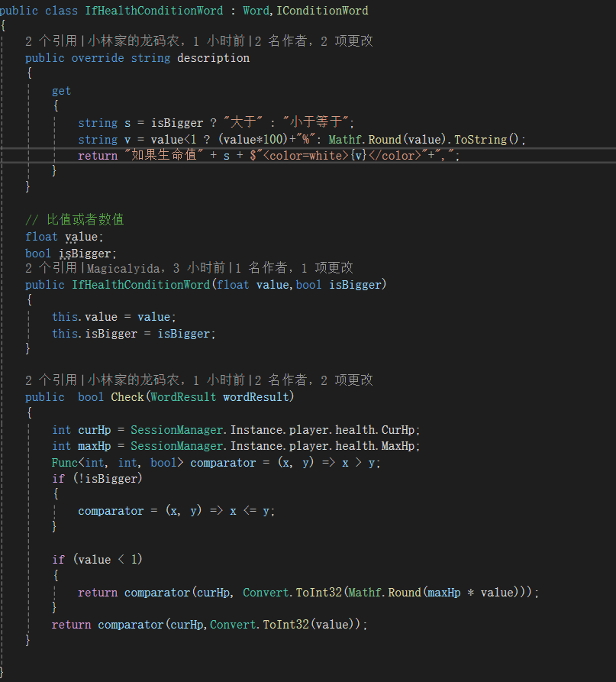Click '<color=white>' in the return string

point(306,156)
